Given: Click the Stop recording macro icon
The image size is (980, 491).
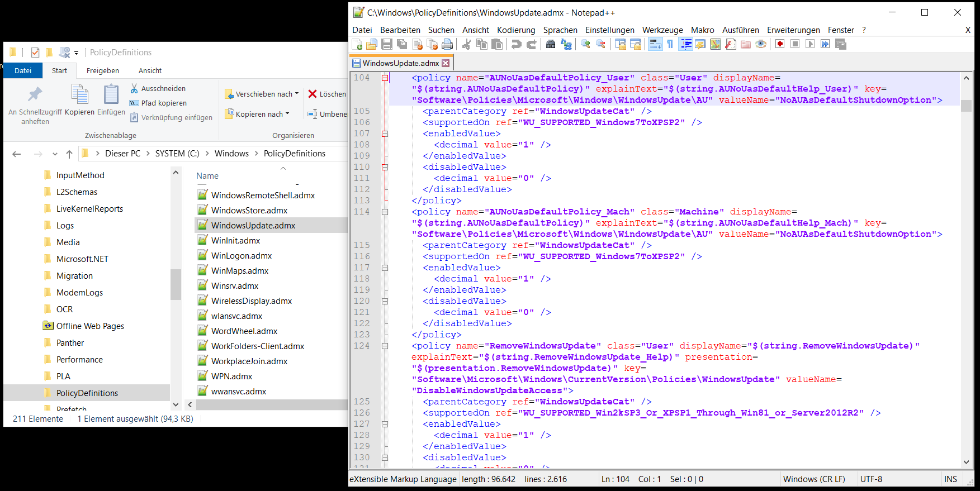Looking at the screenshot, I should click(x=795, y=44).
